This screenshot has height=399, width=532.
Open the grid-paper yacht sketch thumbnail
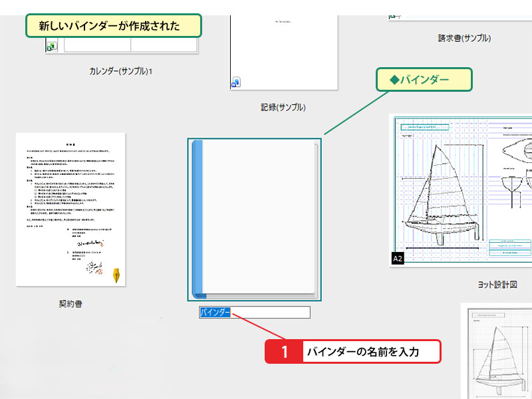click(x=497, y=352)
